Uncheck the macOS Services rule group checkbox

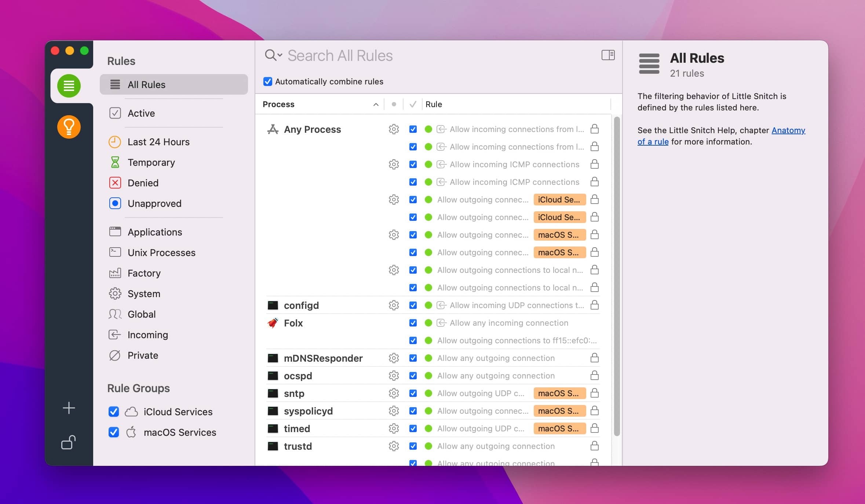pyautogui.click(x=114, y=432)
